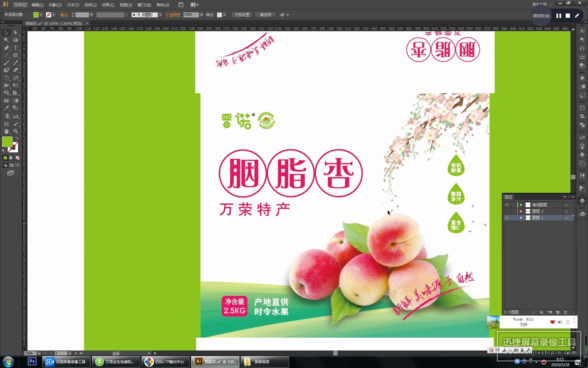
Task: Expand the 图层 1 layer contents
Action: tap(522, 218)
